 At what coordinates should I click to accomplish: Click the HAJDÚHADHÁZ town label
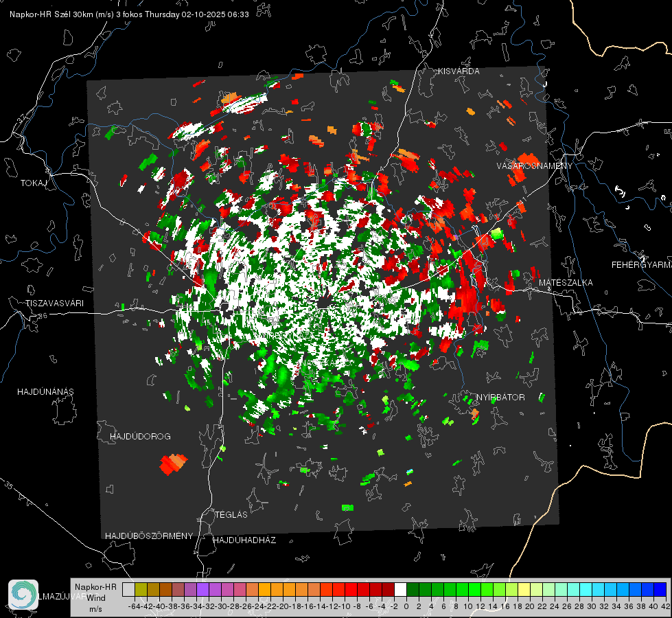pyautogui.click(x=244, y=540)
